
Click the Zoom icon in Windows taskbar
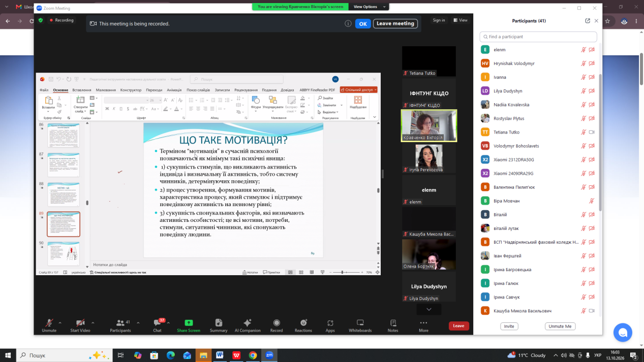click(x=269, y=355)
